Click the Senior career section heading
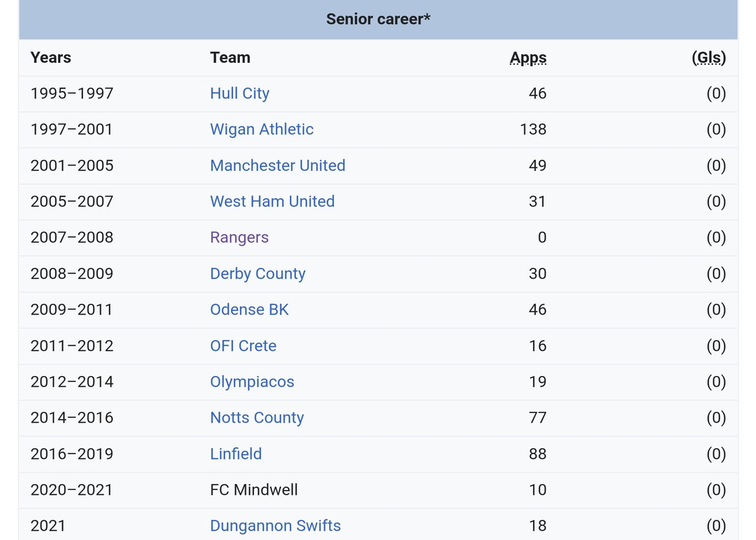The image size is (756, 540). (378, 19)
